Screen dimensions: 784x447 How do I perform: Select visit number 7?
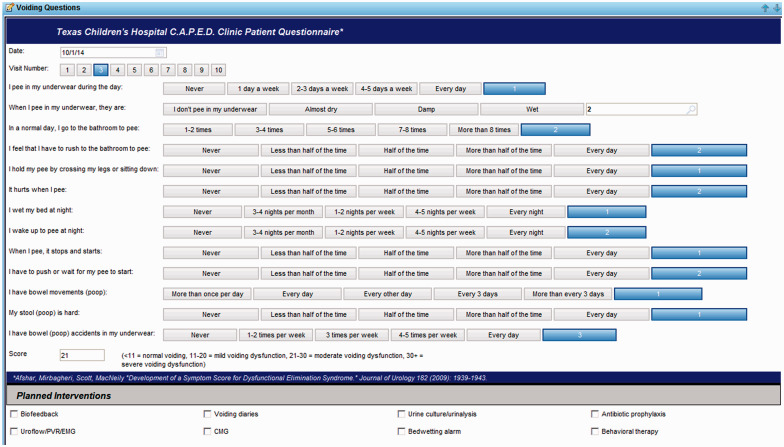[168, 70]
